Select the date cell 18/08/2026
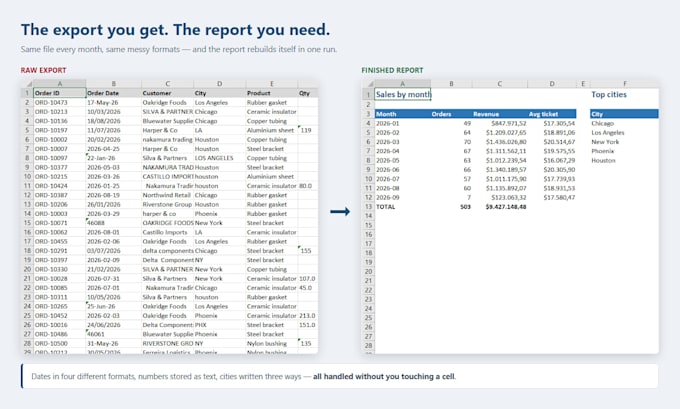Screen dimensions: 680x409 click(x=114, y=121)
